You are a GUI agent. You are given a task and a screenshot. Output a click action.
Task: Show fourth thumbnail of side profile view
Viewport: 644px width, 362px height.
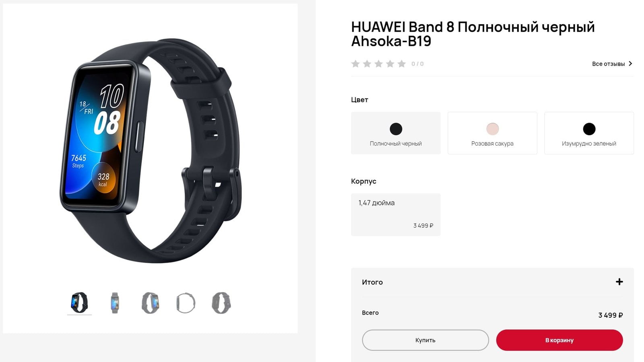point(186,303)
